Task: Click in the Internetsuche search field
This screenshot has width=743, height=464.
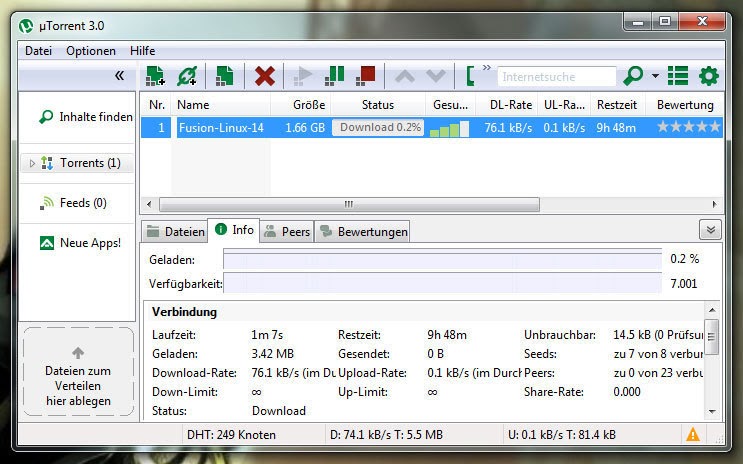Action: tap(556, 77)
